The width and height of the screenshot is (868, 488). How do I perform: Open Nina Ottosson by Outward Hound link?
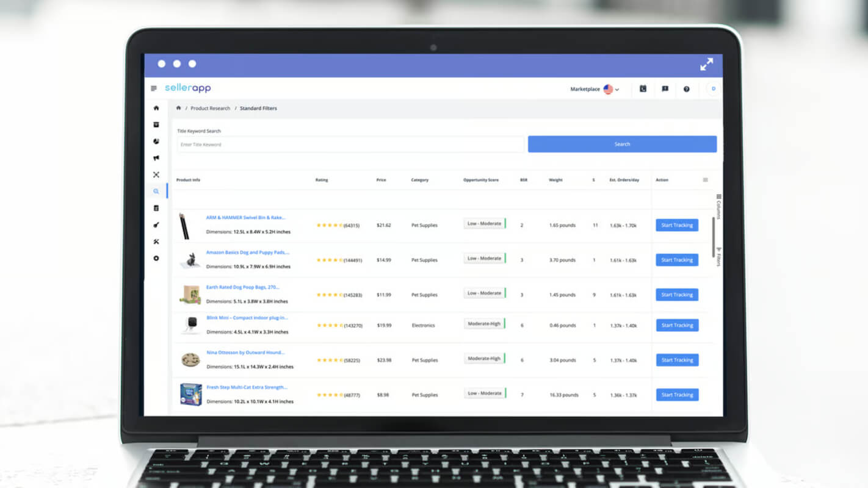(x=245, y=352)
